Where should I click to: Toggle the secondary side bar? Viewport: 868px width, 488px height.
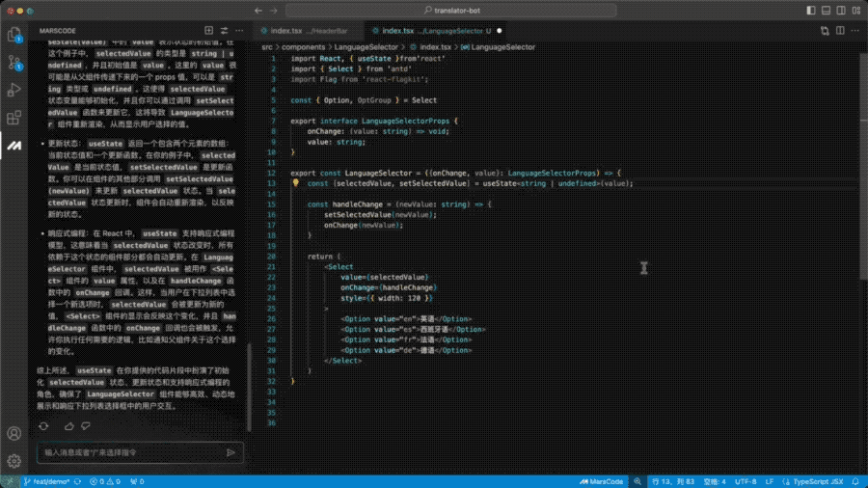(841, 10)
